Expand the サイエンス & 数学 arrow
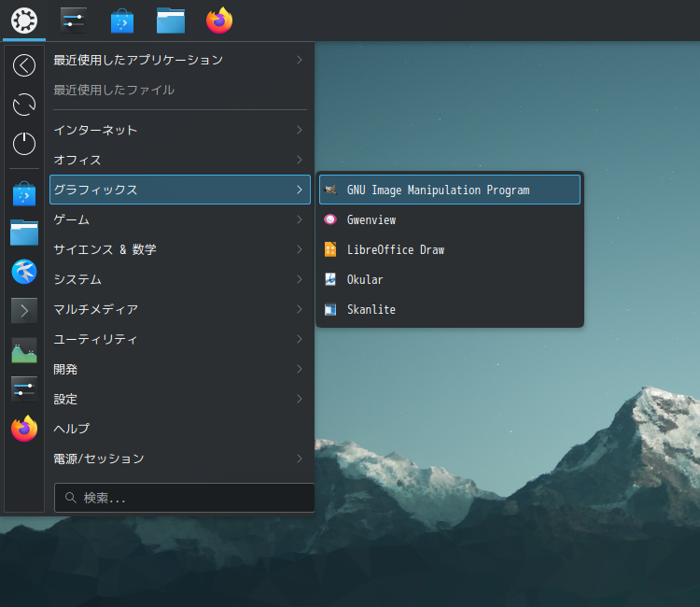700x607 pixels. pos(300,249)
